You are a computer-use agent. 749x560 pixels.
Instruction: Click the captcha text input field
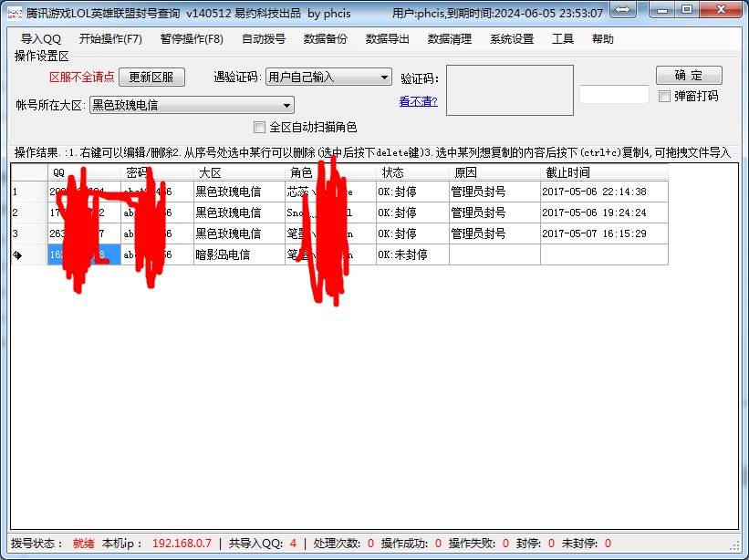tap(614, 95)
